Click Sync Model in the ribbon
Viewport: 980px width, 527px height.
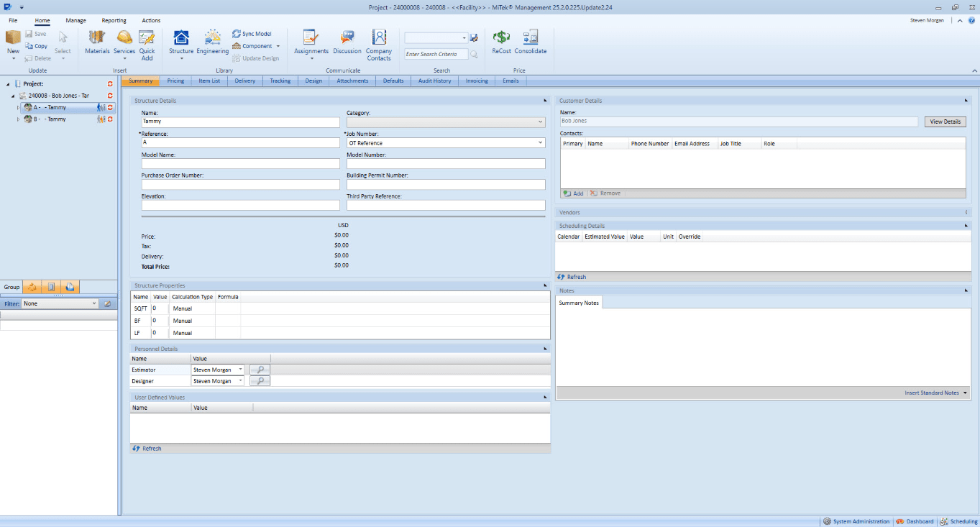click(x=252, y=34)
